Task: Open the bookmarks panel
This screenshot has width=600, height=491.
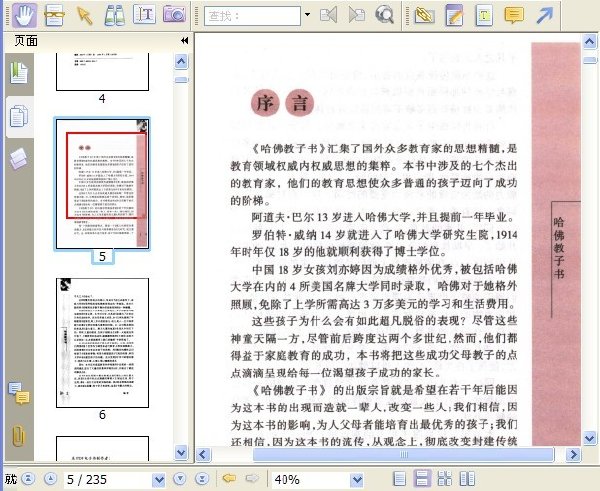Action: tap(19, 73)
